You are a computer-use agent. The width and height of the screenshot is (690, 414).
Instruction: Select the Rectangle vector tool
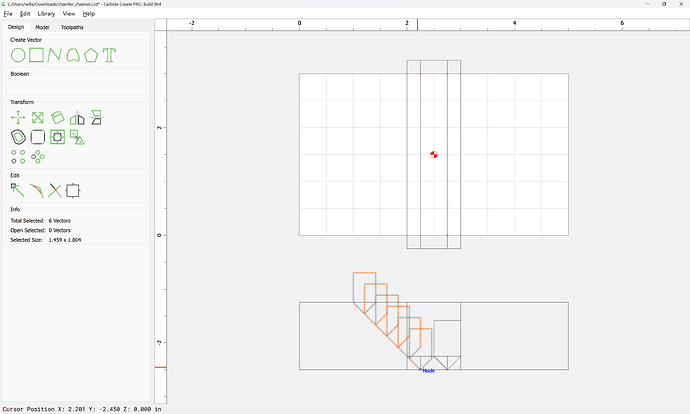(x=36, y=54)
